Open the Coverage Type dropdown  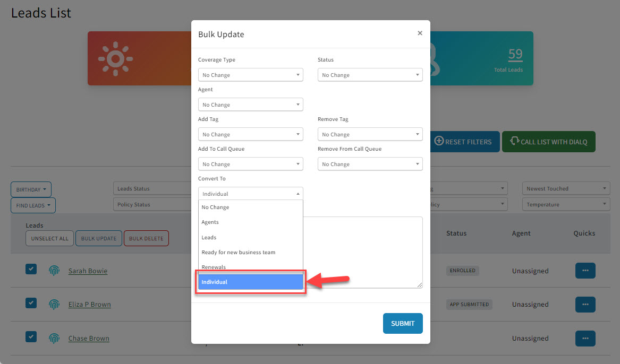(250, 75)
